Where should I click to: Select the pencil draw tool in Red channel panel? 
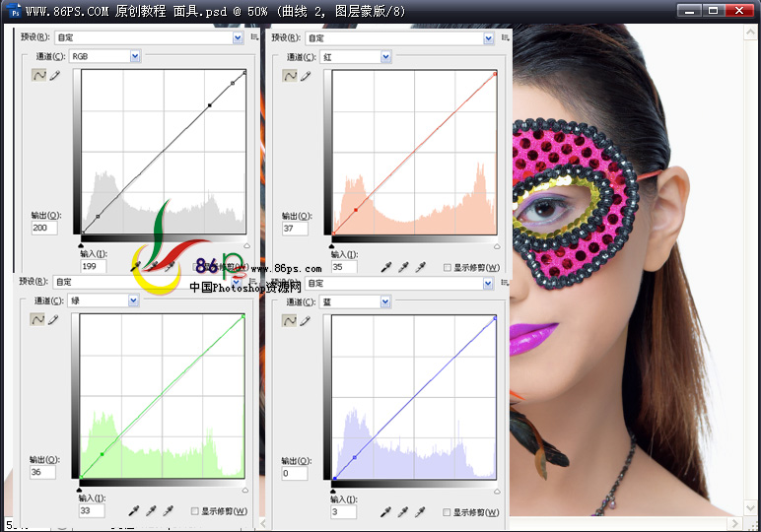(306, 76)
